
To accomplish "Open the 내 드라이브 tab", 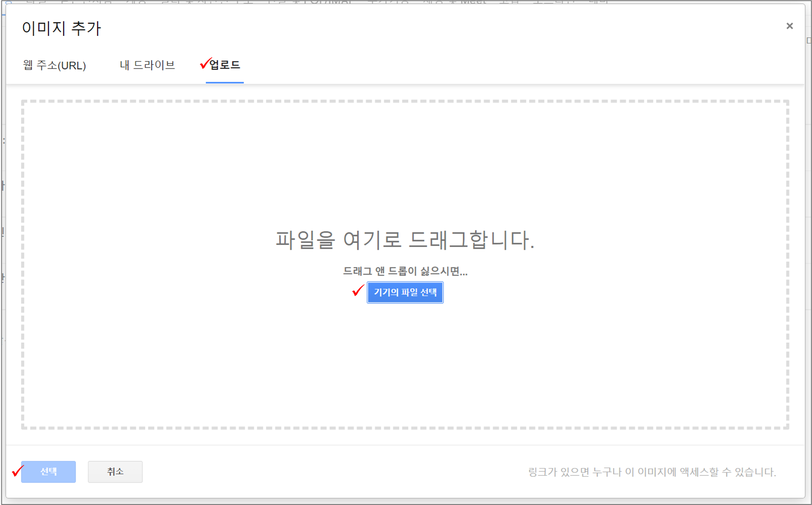I will click(x=147, y=65).
